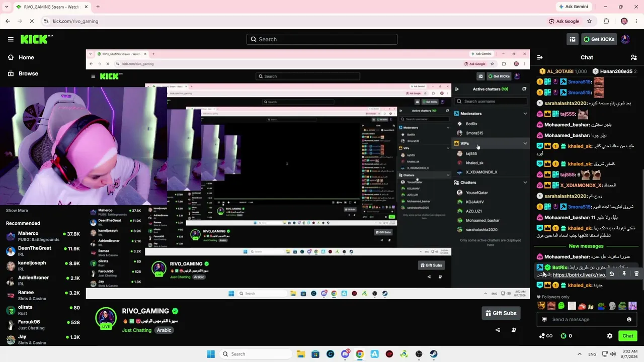This screenshot has width=644, height=362.
Task: Open the Chrome three-dot menu
Action: (636, 21)
